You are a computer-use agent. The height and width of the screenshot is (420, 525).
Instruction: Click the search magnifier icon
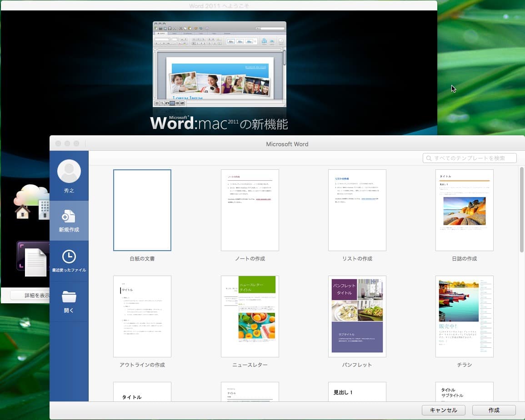(x=429, y=158)
